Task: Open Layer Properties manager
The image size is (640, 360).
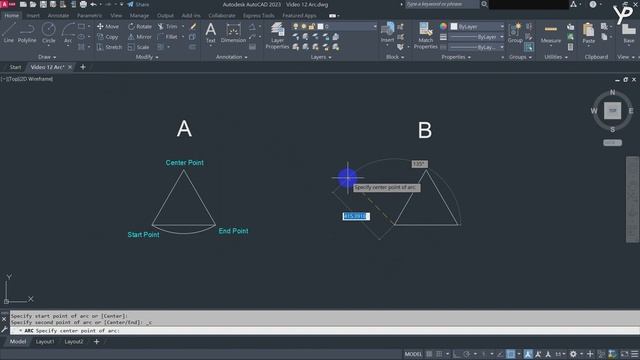Action: click(277, 36)
